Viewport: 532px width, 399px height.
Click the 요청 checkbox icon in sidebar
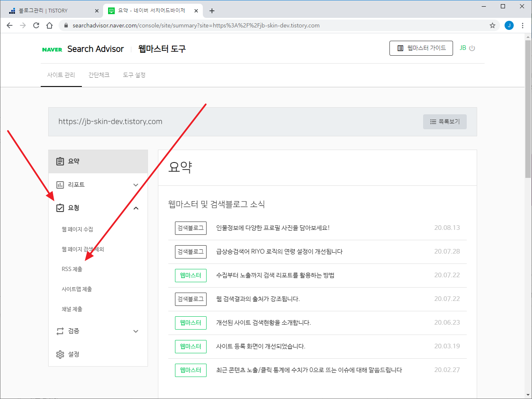pyautogui.click(x=60, y=208)
